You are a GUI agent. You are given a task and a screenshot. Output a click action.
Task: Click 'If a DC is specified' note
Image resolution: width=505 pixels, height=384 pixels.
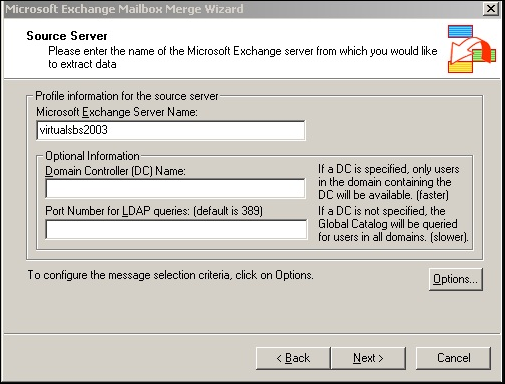[389, 182]
